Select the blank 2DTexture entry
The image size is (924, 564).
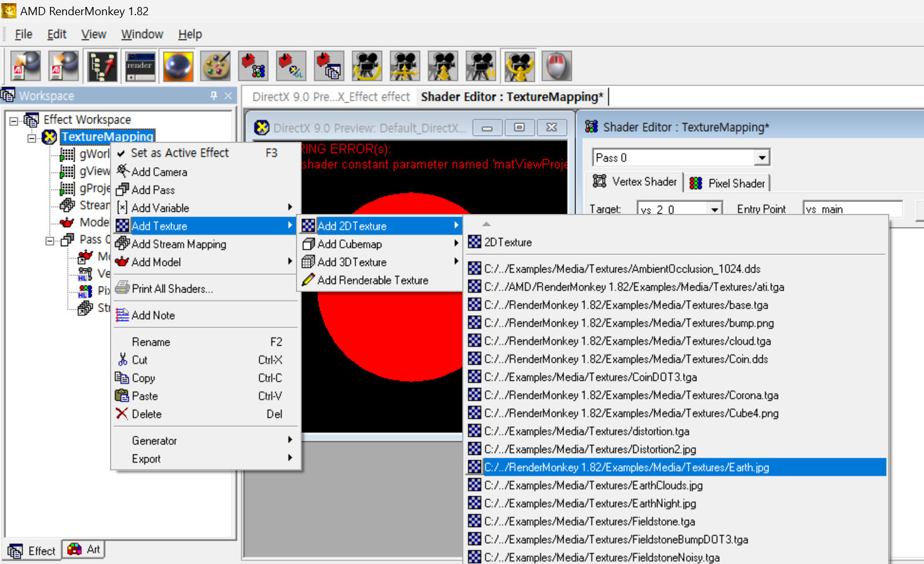pyautogui.click(x=676, y=242)
